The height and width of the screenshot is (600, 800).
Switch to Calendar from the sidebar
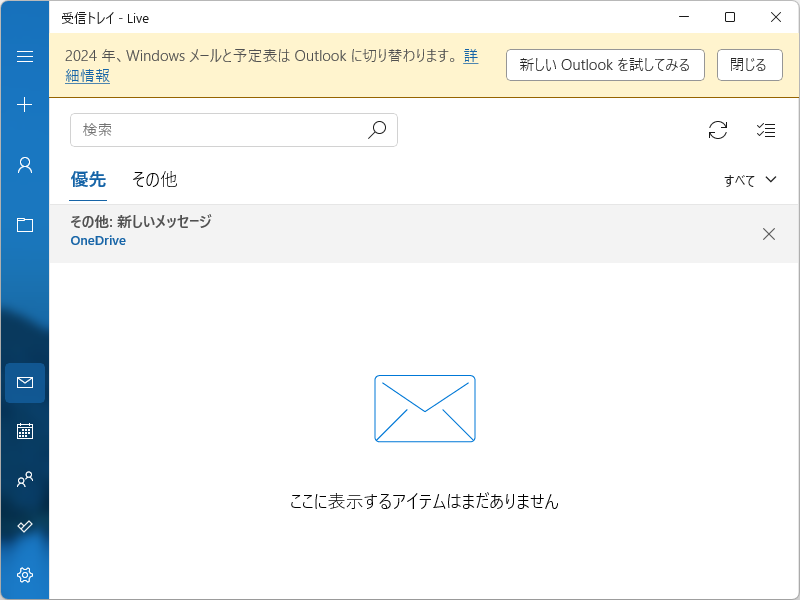pos(24,431)
